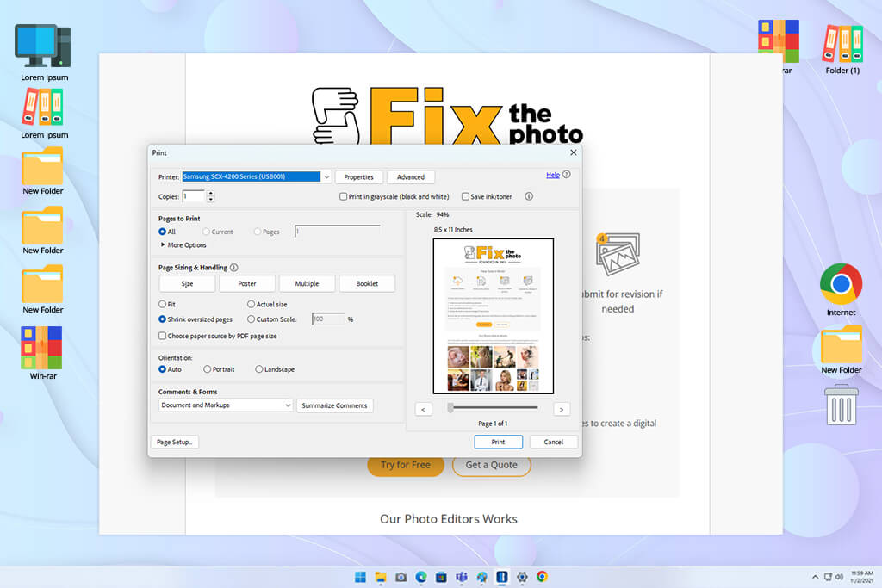Click the print preview thumbnail
The height and width of the screenshot is (588, 882).
pos(494,316)
